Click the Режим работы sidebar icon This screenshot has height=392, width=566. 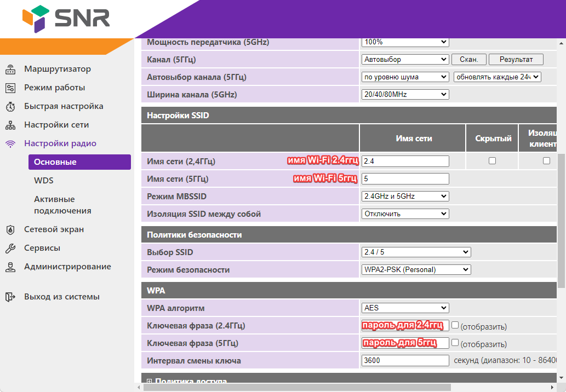click(x=10, y=88)
